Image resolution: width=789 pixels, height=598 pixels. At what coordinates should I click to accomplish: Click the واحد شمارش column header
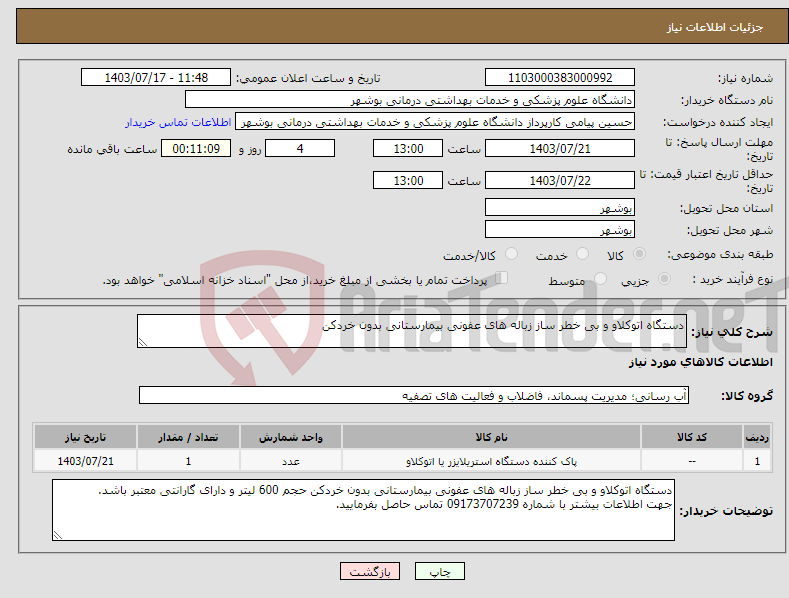click(291, 437)
